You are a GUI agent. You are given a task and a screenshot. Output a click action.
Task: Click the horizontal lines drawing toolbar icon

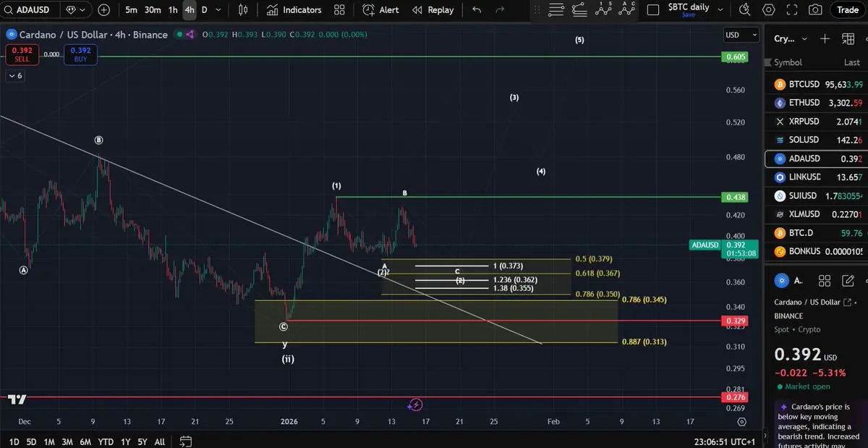(x=556, y=10)
